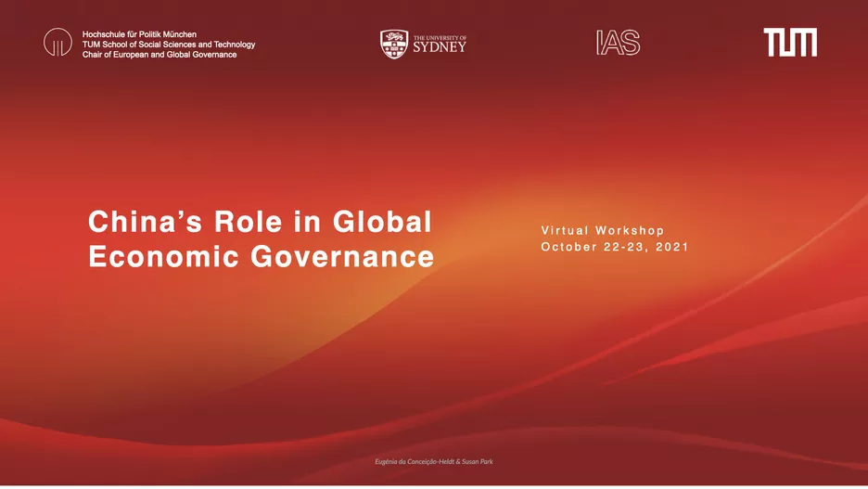Select the SYDNEY wordmark text
The height and width of the screenshot is (489, 868).
pos(440,46)
